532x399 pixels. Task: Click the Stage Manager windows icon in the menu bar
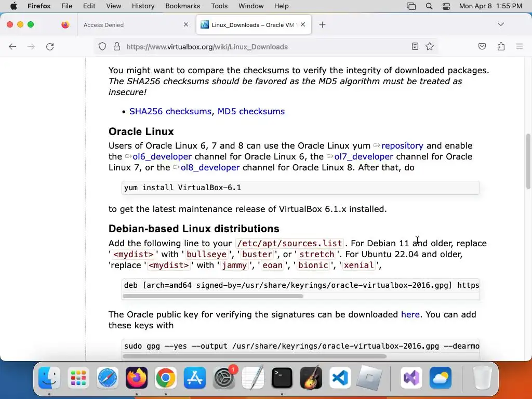pyautogui.click(x=411, y=6)
